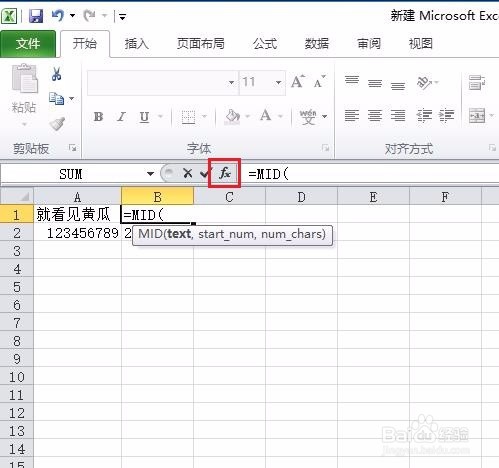Image resolution: width=499 pixels, height=468 pixels.
Task: Toggle bold formatting
Action: coord(98,117)
